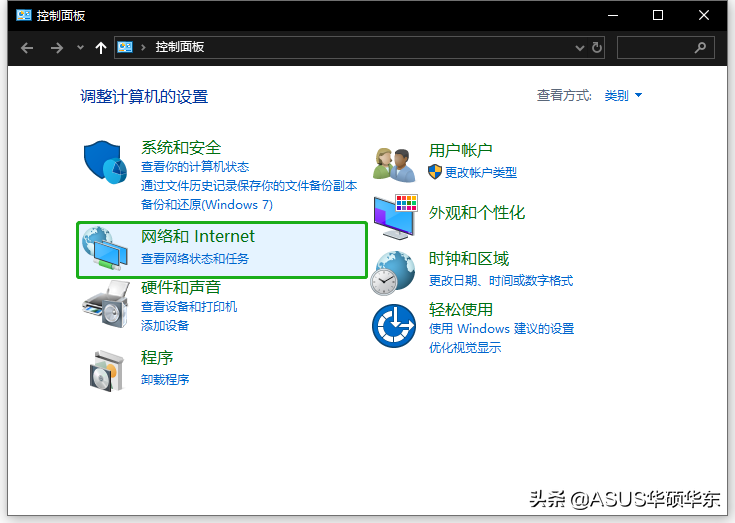
Task: Open 查看设备和打印机 link
Action: coord(189,307)
